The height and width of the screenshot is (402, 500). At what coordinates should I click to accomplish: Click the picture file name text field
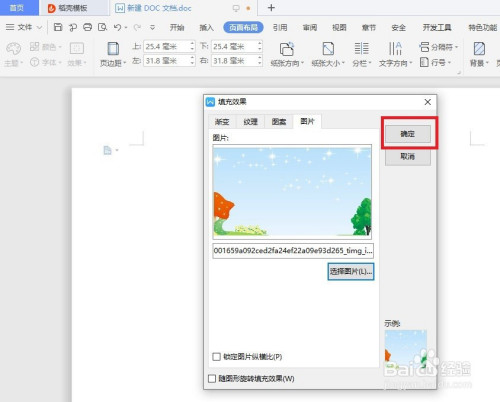(293, 251)
